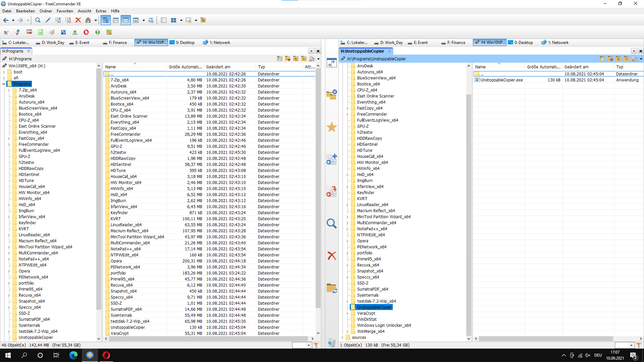Click the back navigation arrow

coord(6,20)
